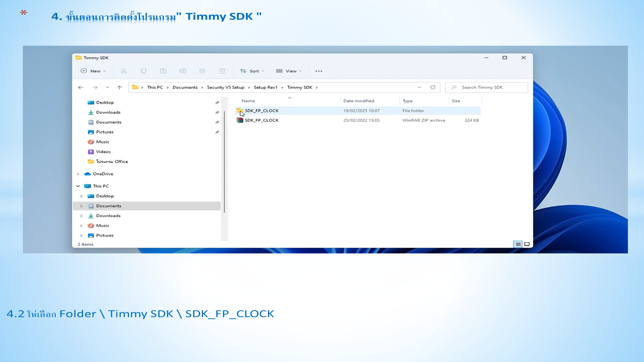Expand address bar history dropdown
Screen dimensions: 644x362
tap(419, 87)
